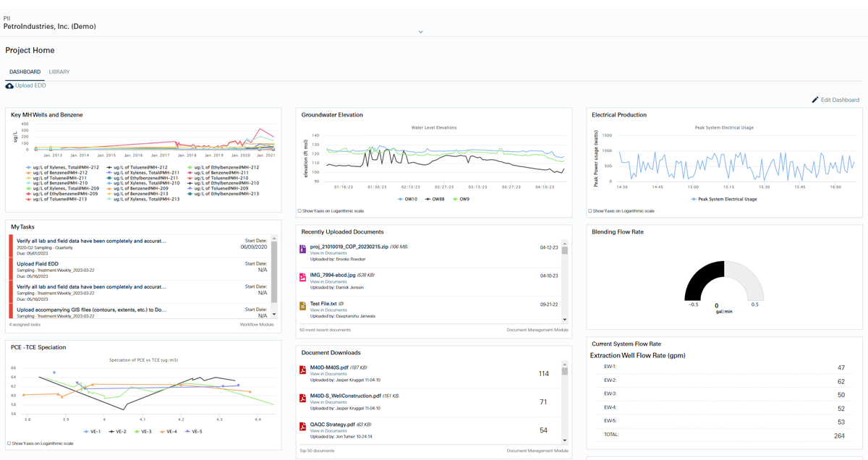Click View in Documents for Test File.txt
Image resolution: width=868 pixels, height=460 pixels.
pyautogui.click(x=328, y=310)
